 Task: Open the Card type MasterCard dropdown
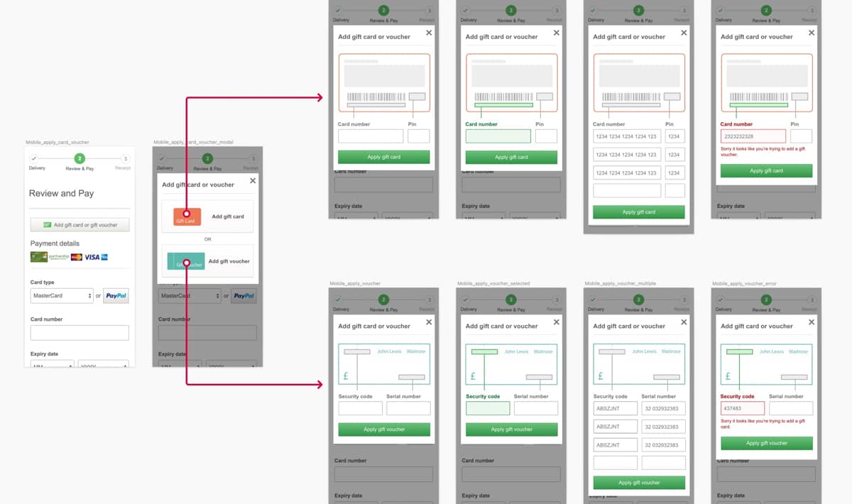point(62,296)
